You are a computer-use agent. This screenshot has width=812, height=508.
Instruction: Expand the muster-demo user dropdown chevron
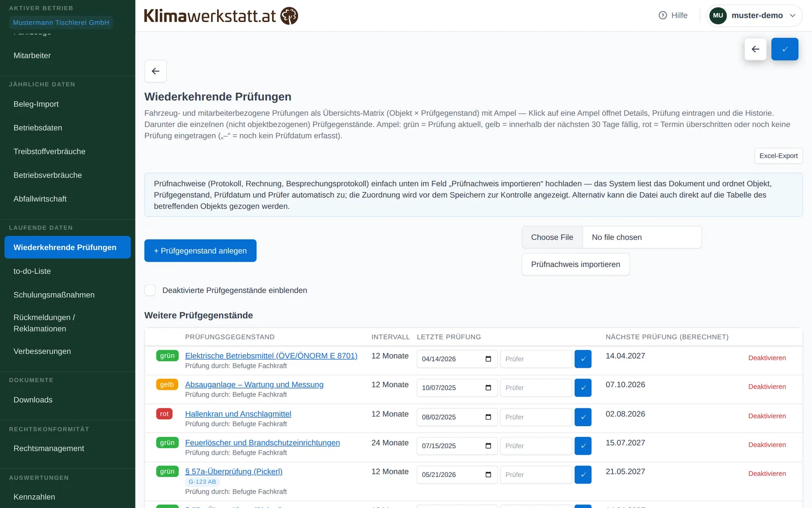point(792,15)
